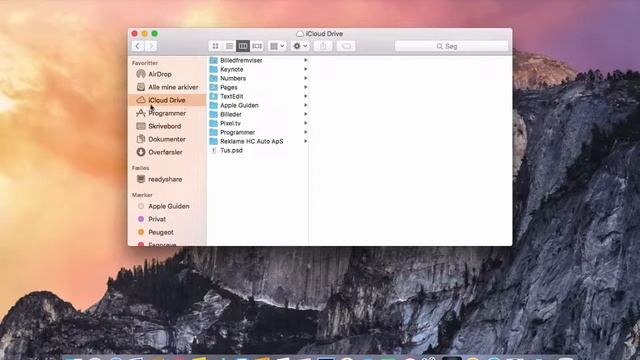Expand the Pixel.tv folder arrow

tap(305, 123)
